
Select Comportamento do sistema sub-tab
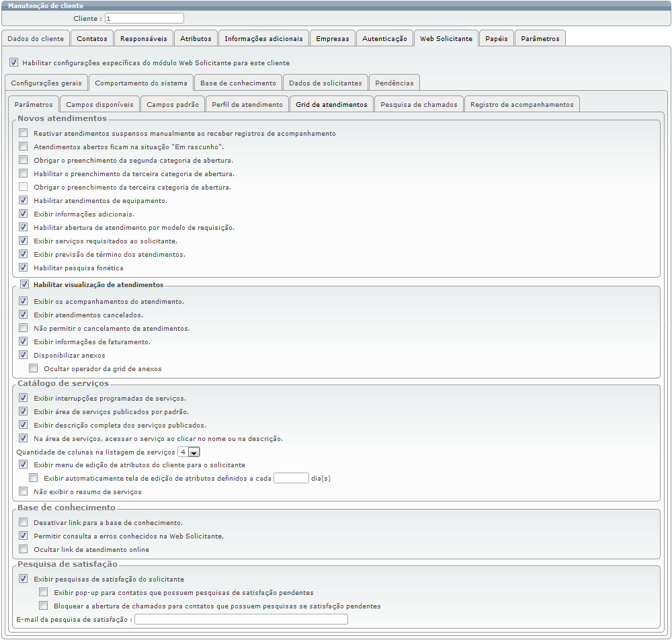click(x=141, y=83)
